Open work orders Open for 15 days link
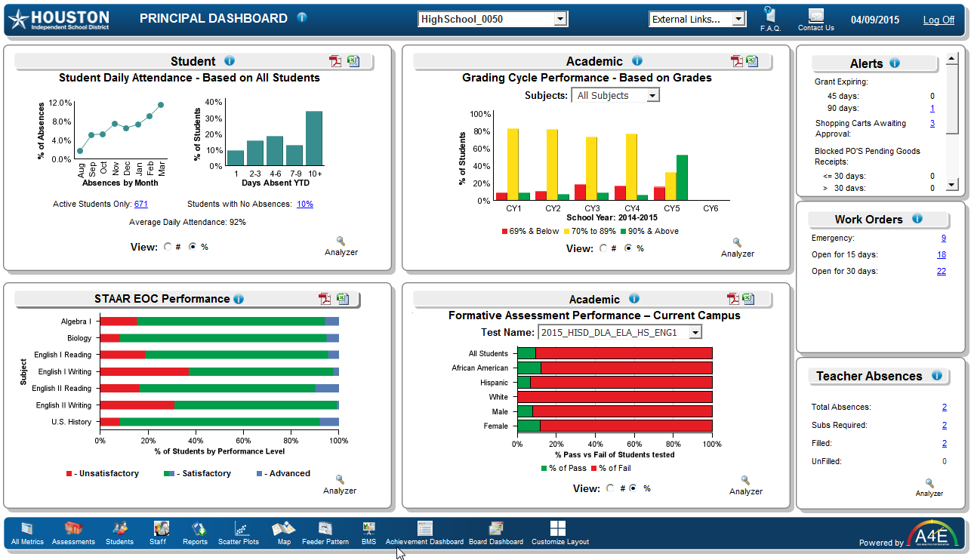974x560 pixels. tap(942, 255)
